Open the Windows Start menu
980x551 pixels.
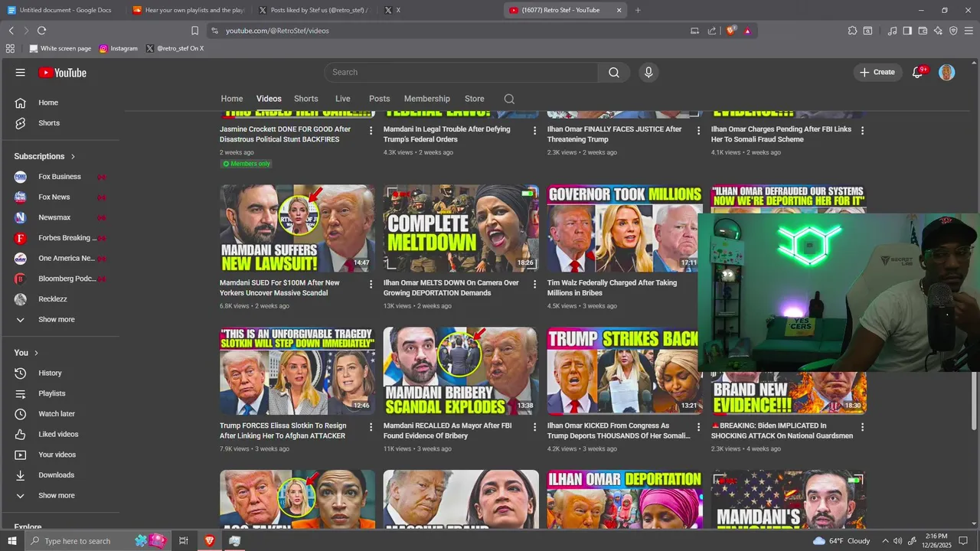pos(11,541)
